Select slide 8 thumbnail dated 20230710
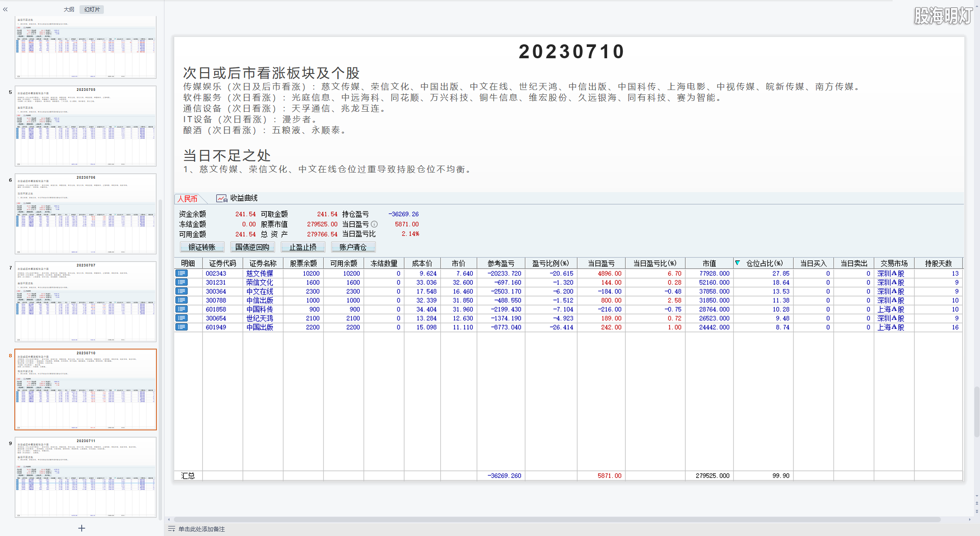This screenshot has width=980, height=536. pos(86,390)
